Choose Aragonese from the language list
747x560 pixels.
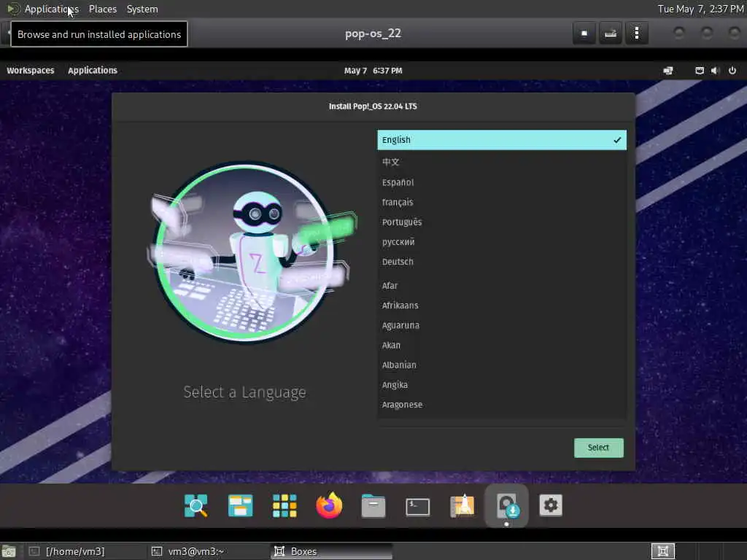click(502, 405)
